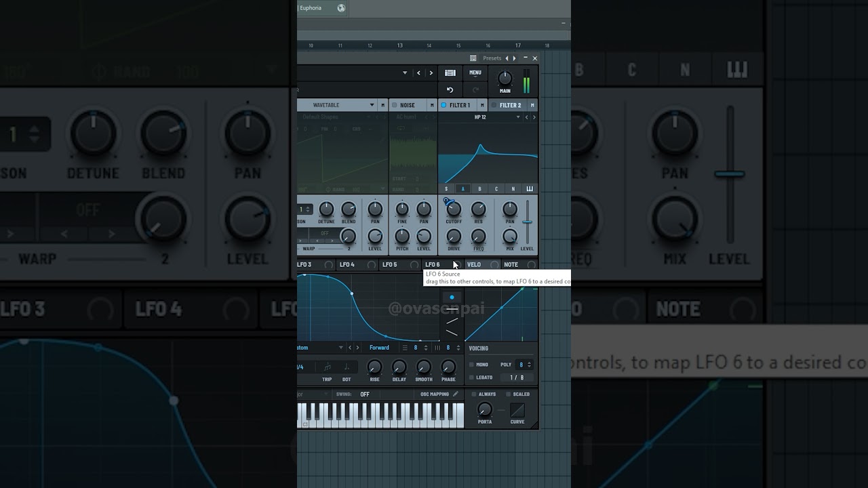Switch to the LFO 3 tab
Viewport: 868px width, 488px height.
click(x=304, y=265)
